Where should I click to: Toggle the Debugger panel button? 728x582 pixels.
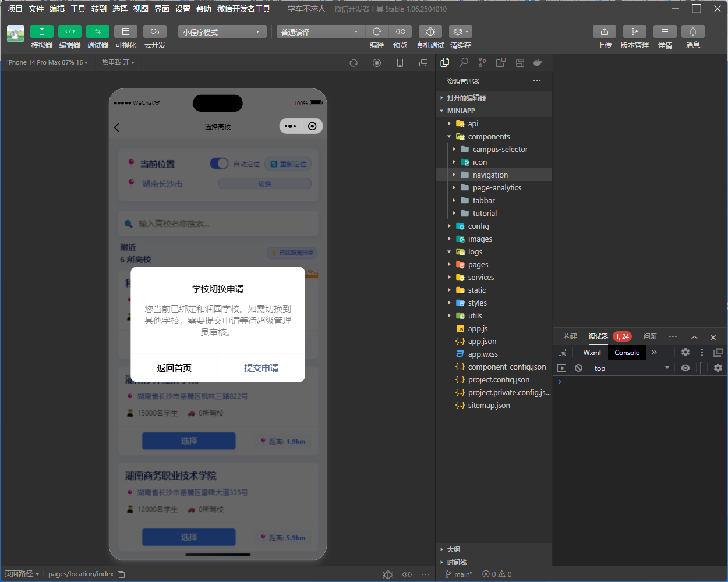[x=98, y=31]
